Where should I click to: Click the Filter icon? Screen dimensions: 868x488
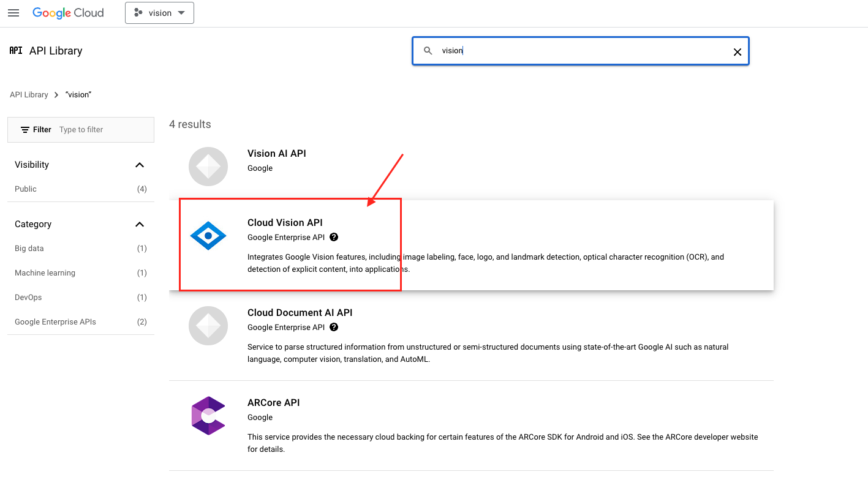(x=25, y=130)
